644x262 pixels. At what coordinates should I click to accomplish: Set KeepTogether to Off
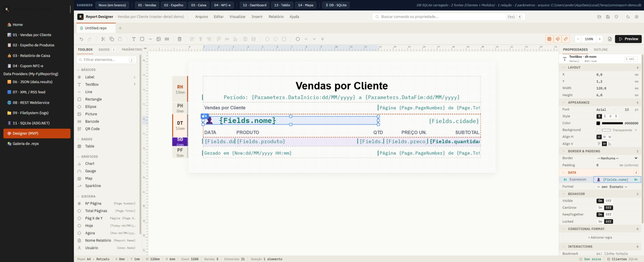609,215
